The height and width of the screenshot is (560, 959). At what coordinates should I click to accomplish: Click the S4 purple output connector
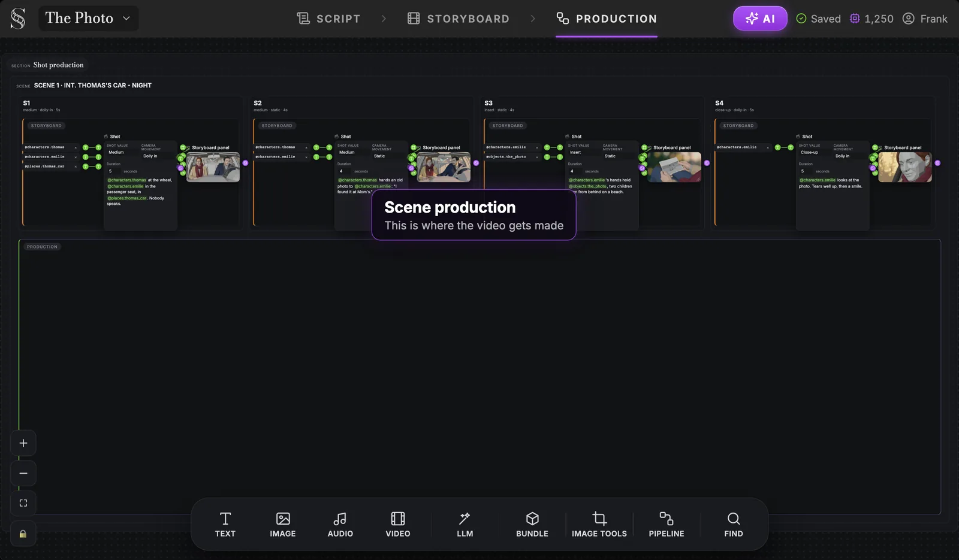click(937, 163)
